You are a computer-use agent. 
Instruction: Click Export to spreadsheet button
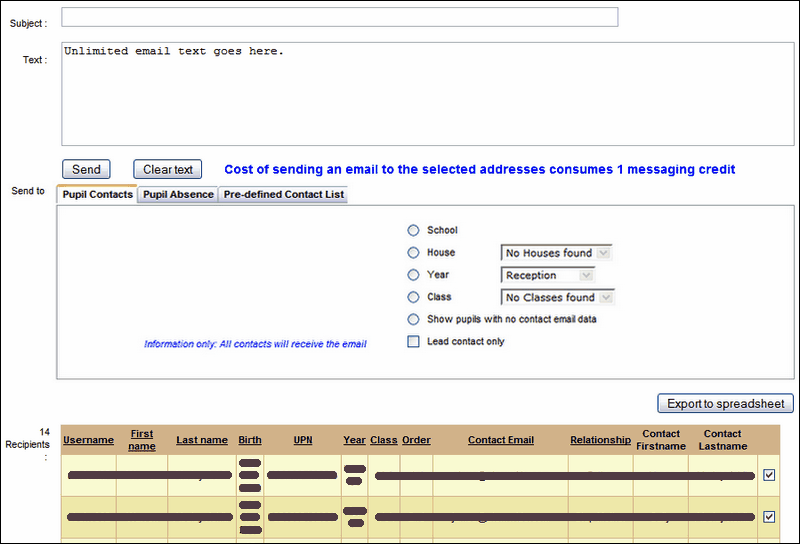tap(726, 404)
